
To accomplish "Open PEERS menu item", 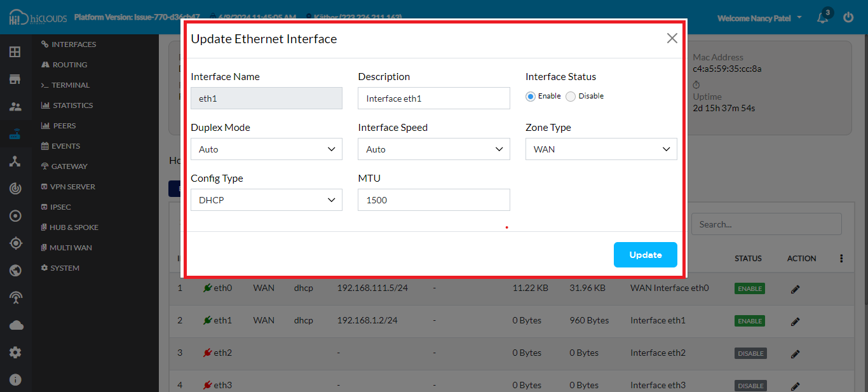I will (58, 126).
